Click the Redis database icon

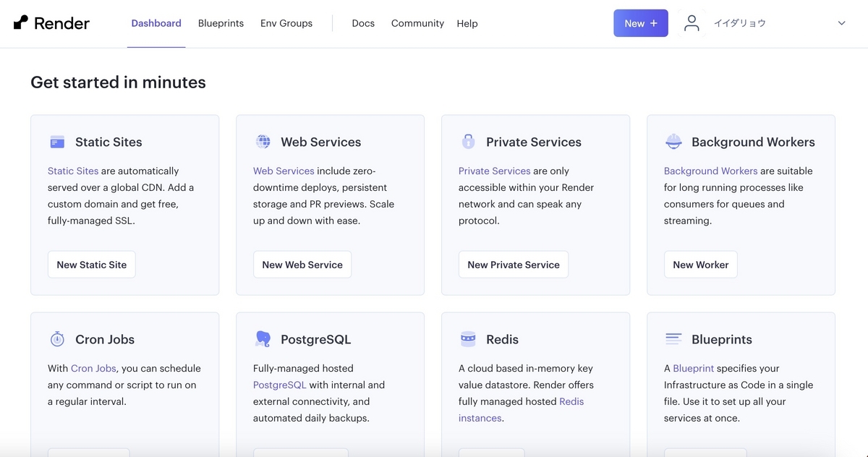[x=468, y=338]
